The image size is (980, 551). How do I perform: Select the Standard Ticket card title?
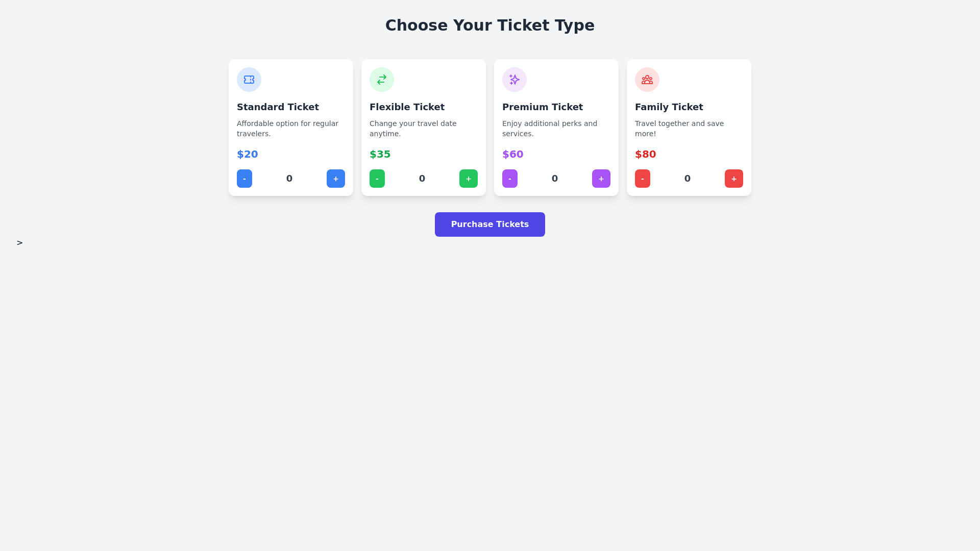click(x=278, y=107)
